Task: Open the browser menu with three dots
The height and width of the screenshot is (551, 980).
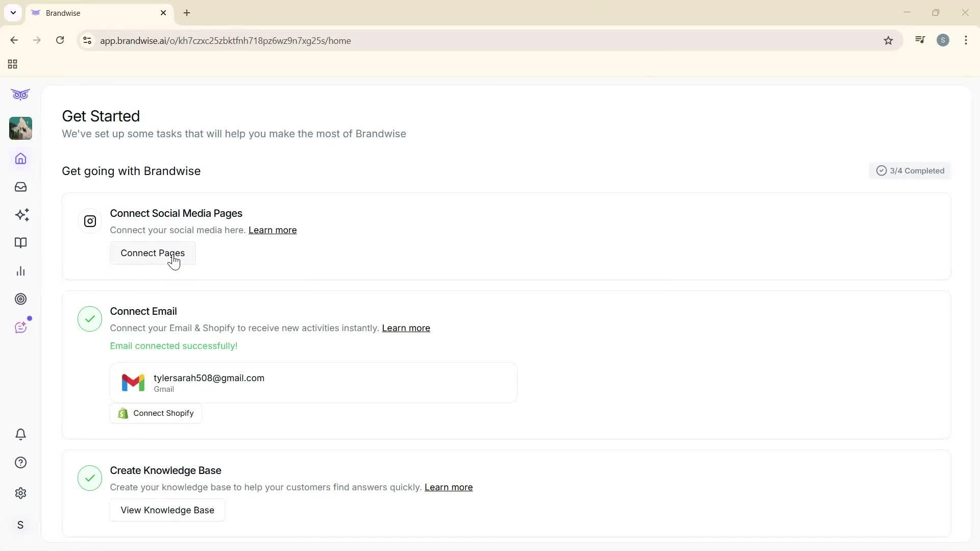Action: click(x=966, y=40)
